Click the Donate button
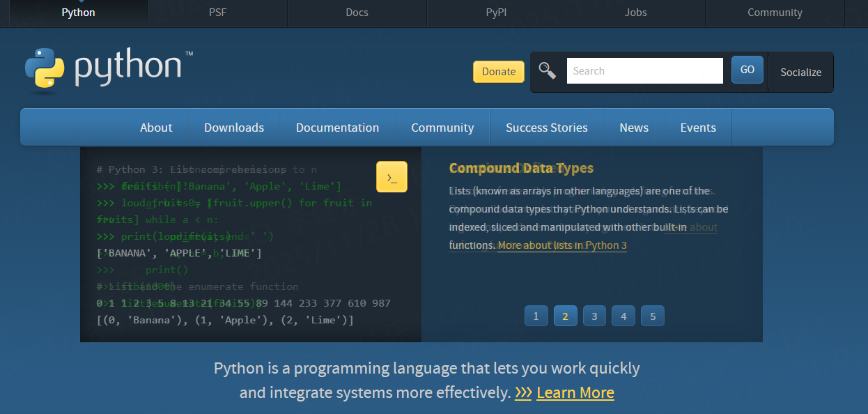 pyautogui.click(x=499, y=71)
